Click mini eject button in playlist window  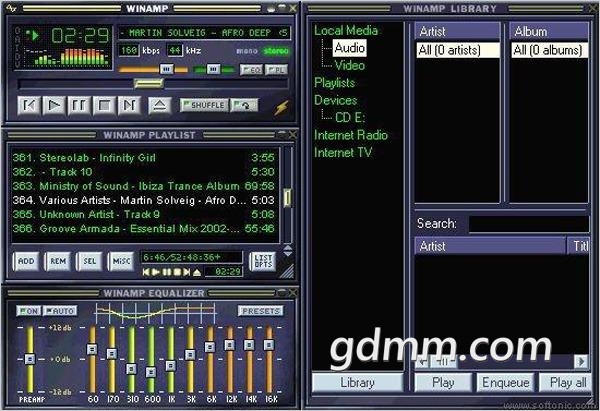pyautogui.click(x=197, y=272)
